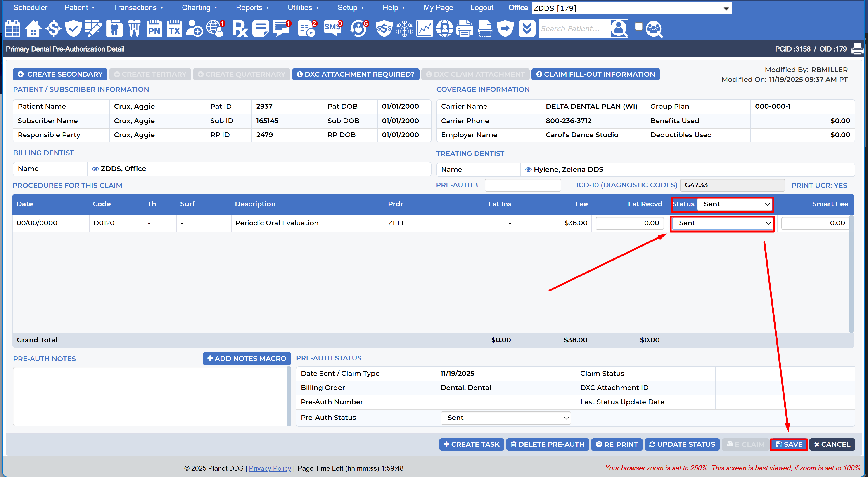Open the calendar scheduler icon
This screenshot has width=868, height=477.
[12, 29]
